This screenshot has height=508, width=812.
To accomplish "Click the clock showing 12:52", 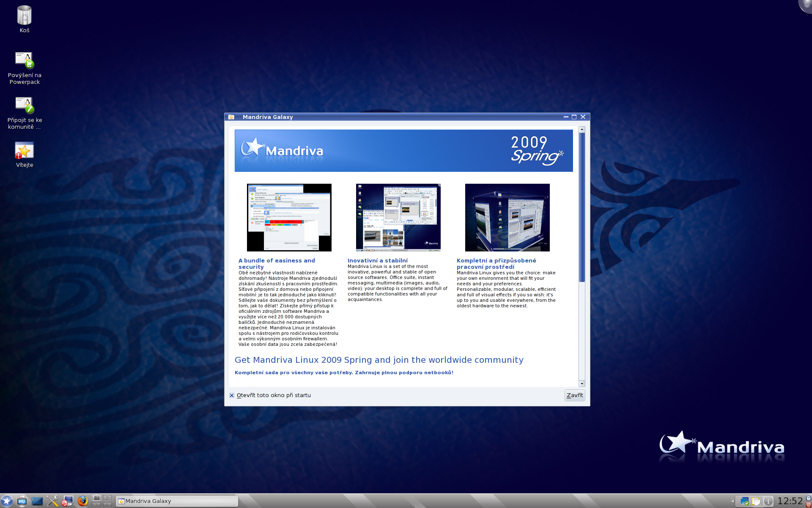I will tap(790, 501).
